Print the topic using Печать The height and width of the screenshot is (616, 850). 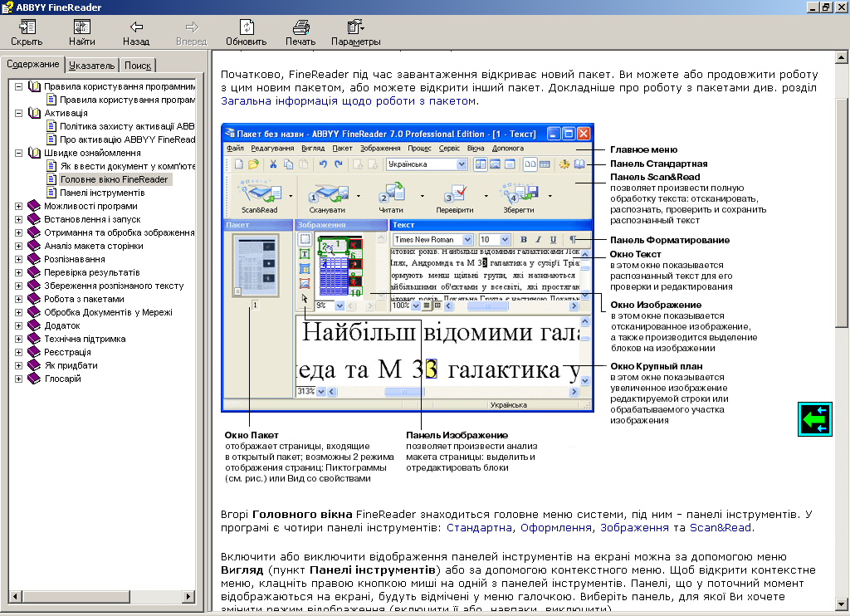pyautogui.click(x=300, y=32)
